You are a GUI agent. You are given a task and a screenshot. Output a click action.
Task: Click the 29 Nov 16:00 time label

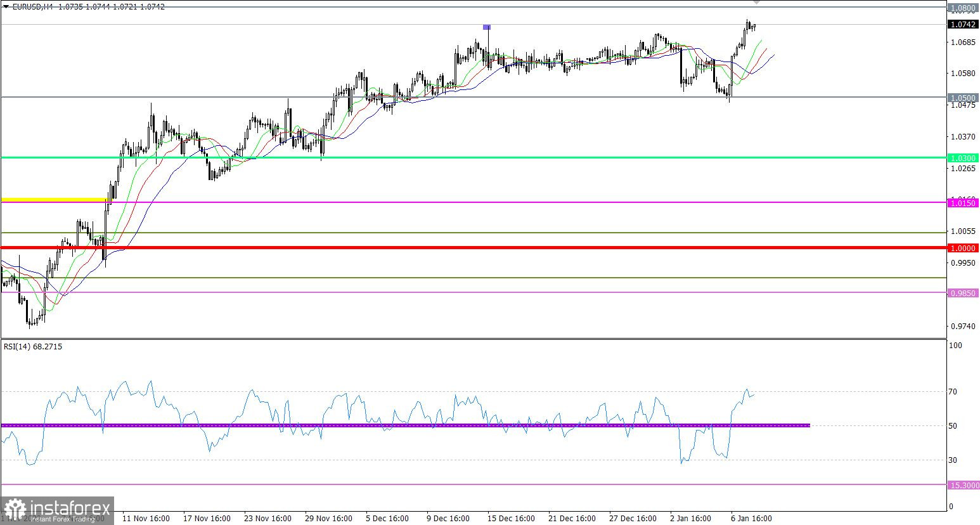tap(328, 518)
